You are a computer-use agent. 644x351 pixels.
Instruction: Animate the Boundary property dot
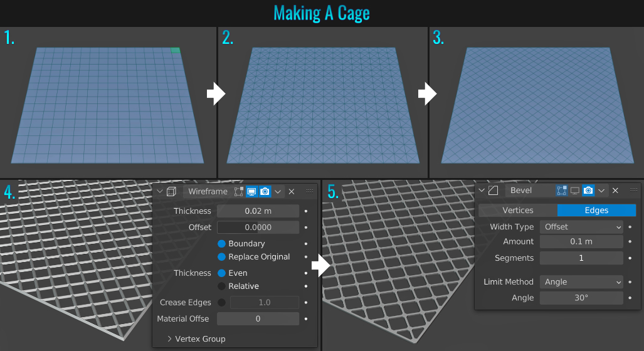tap(306, 244)
